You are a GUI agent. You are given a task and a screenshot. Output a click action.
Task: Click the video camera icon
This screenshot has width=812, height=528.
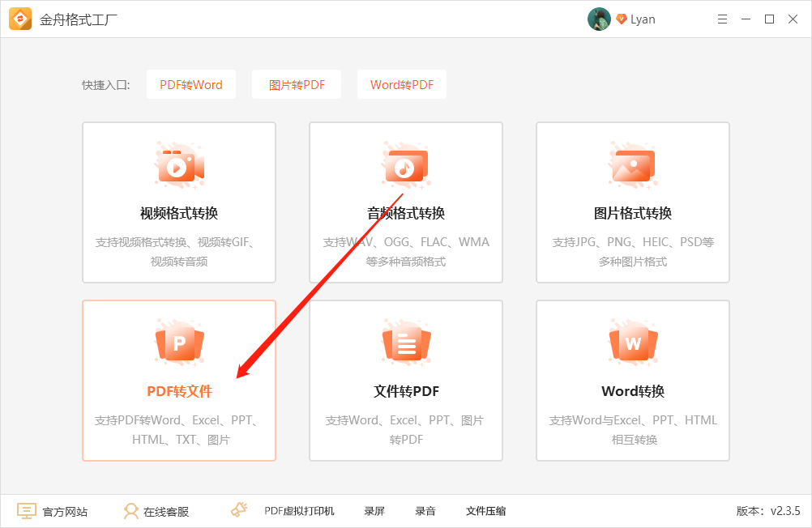[179, 164]
